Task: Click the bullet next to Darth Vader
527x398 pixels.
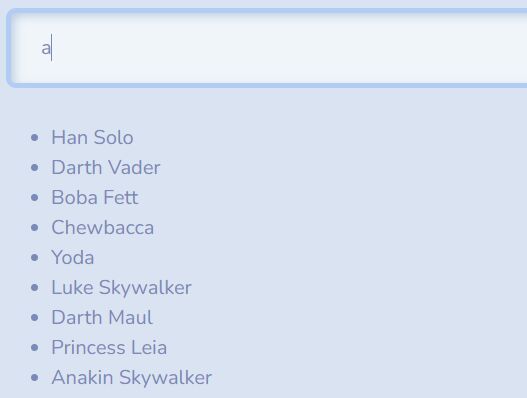Action: tap(34, 167)
